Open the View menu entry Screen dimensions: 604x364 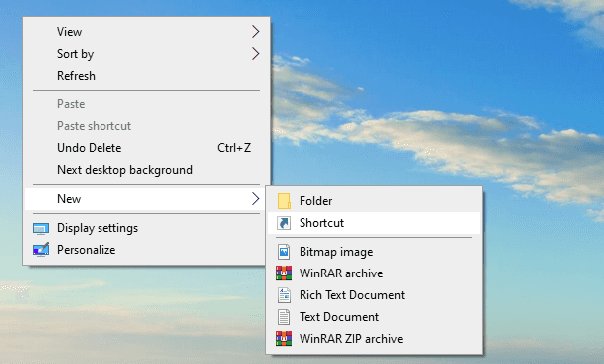pos(146,32)
